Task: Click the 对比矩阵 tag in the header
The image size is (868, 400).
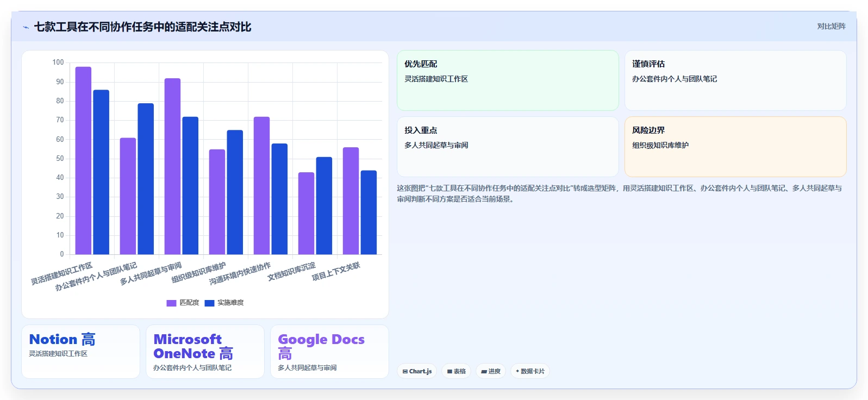Action: [x=831, y=26]
